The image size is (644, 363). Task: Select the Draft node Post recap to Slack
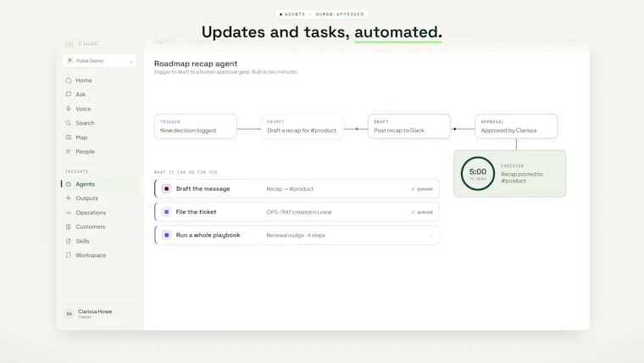[x=409, y=126]
